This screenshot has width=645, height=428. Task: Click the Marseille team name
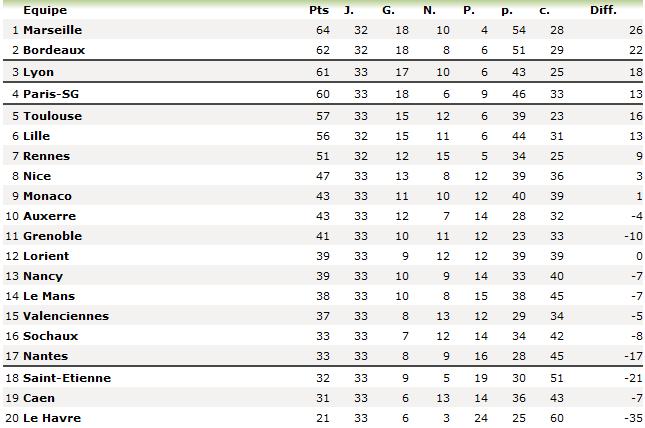tap(52, 30)
